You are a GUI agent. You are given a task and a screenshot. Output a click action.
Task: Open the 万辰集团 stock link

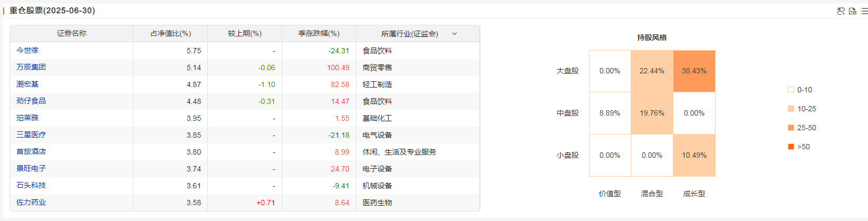tap(31, 68)
